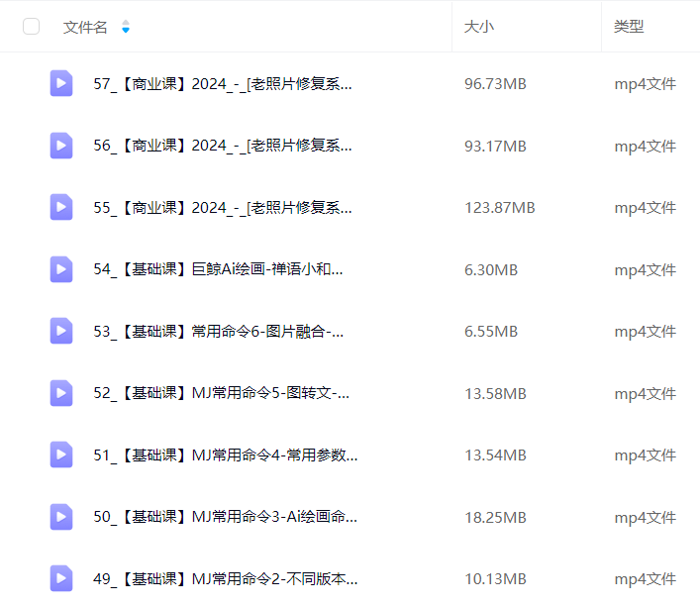Click the size value 18.25MB
This screenshot has width=700, height=606.
click(x=495, y=517)
